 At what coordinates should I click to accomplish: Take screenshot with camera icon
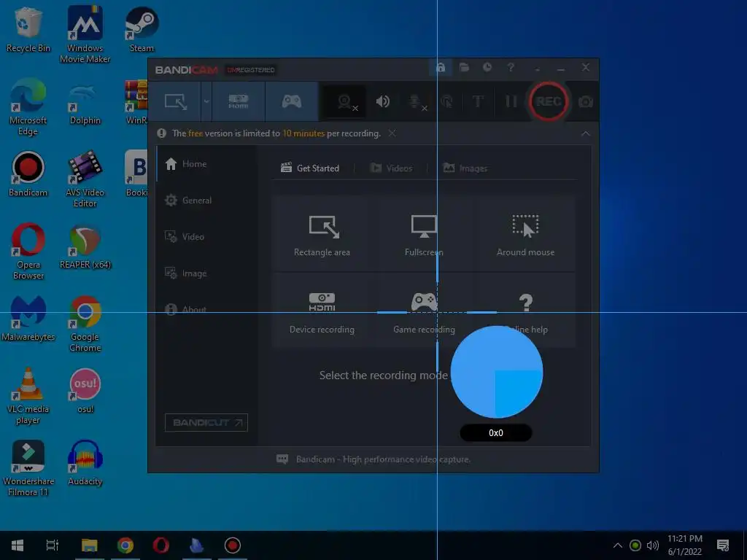point(586,102)
